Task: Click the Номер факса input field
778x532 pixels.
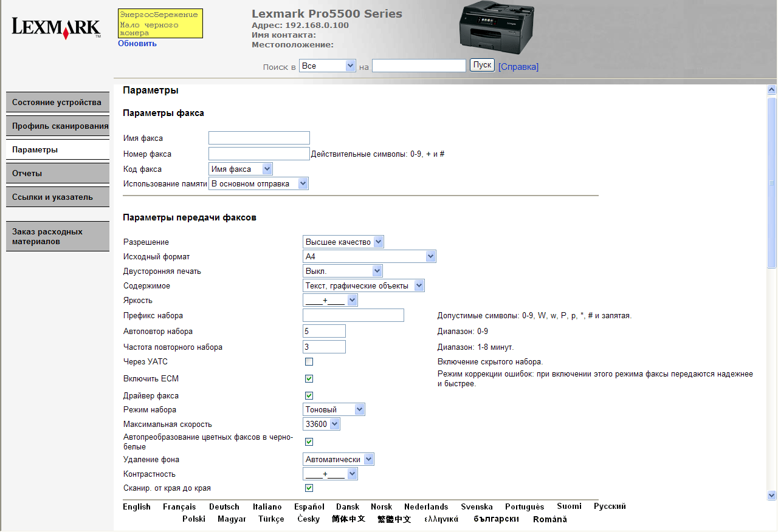Action: pos(259,154)
